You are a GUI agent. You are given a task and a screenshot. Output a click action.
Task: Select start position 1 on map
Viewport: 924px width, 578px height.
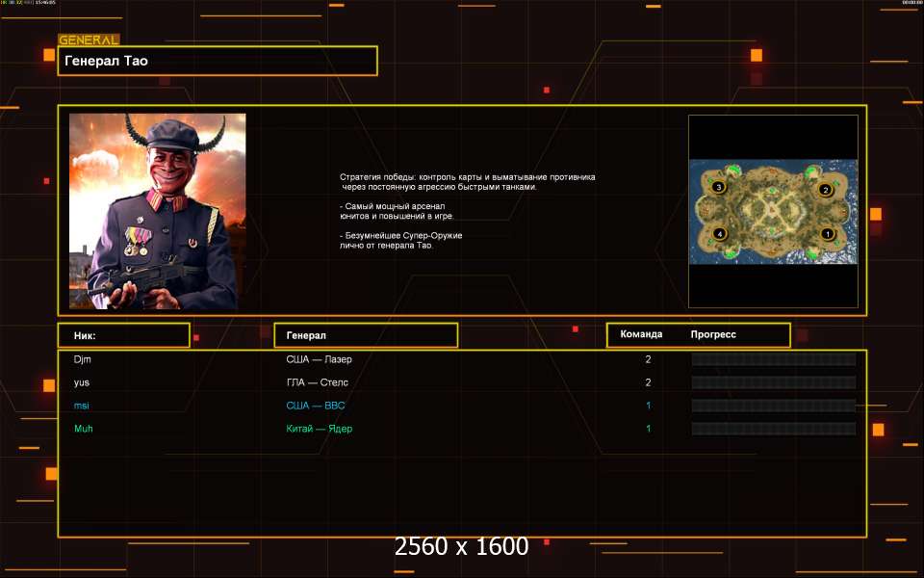pyautogui.click(x=828, y=234)
